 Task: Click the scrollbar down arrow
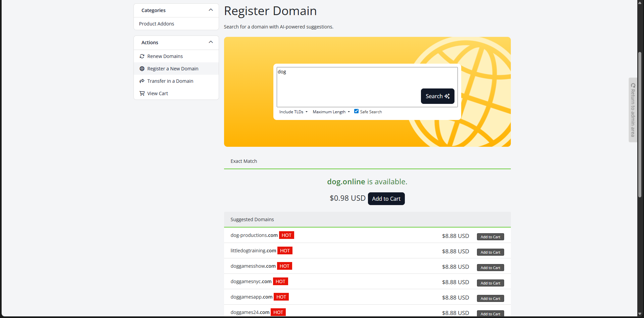click(x=640, y=314)
